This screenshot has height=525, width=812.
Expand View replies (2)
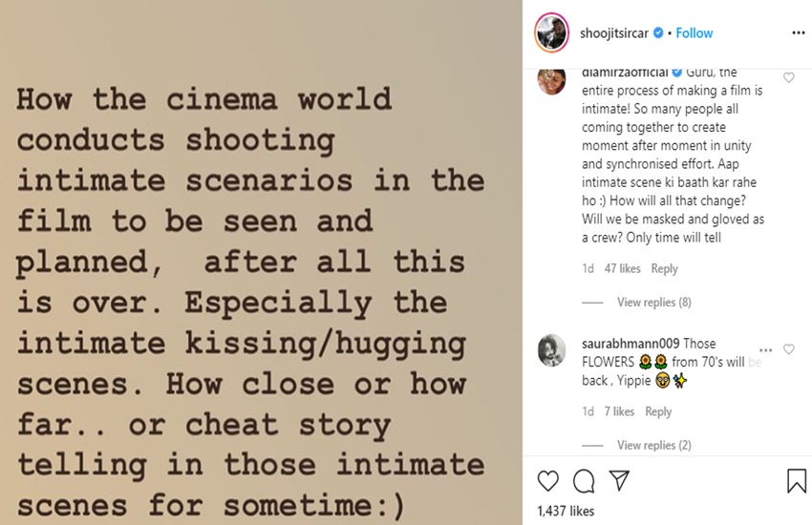pos(653,446)
